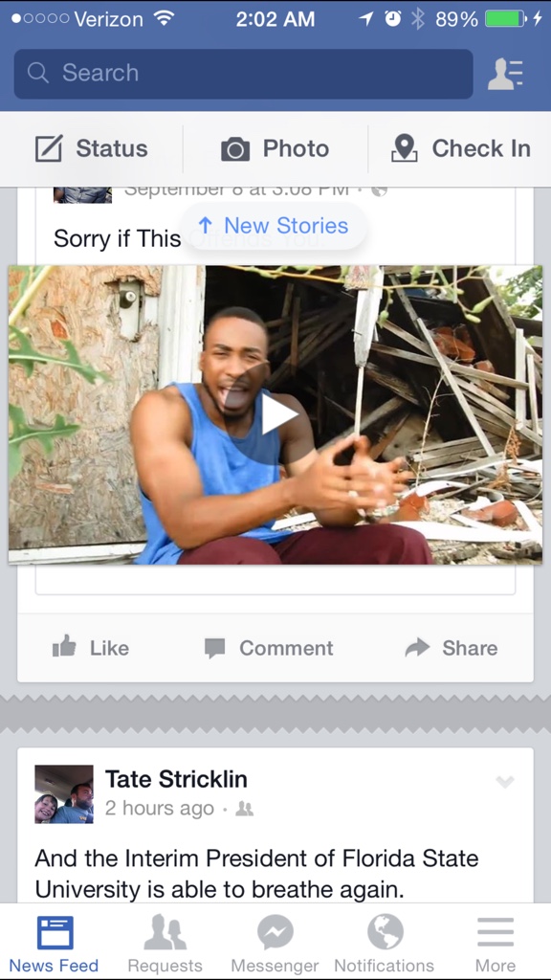551x980 pixels.
Task: Jump to New Stories
Action: click(x=273, y=226)
